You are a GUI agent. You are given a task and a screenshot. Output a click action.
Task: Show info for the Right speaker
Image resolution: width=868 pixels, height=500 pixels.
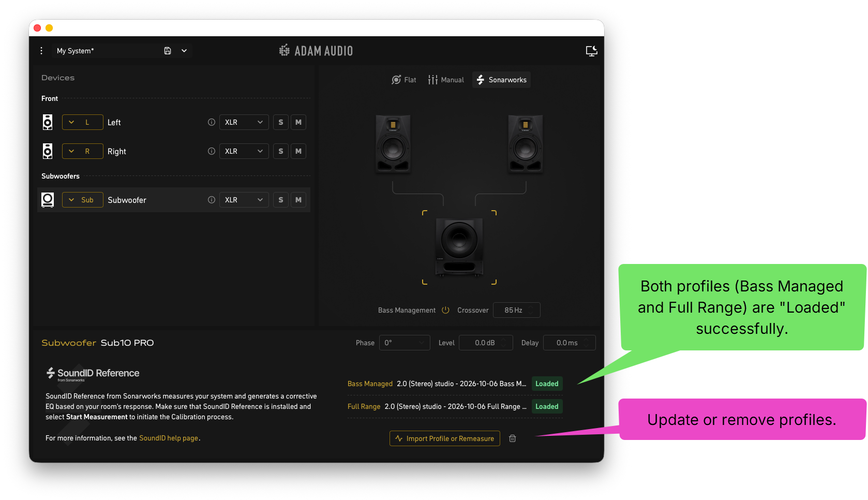212,151
